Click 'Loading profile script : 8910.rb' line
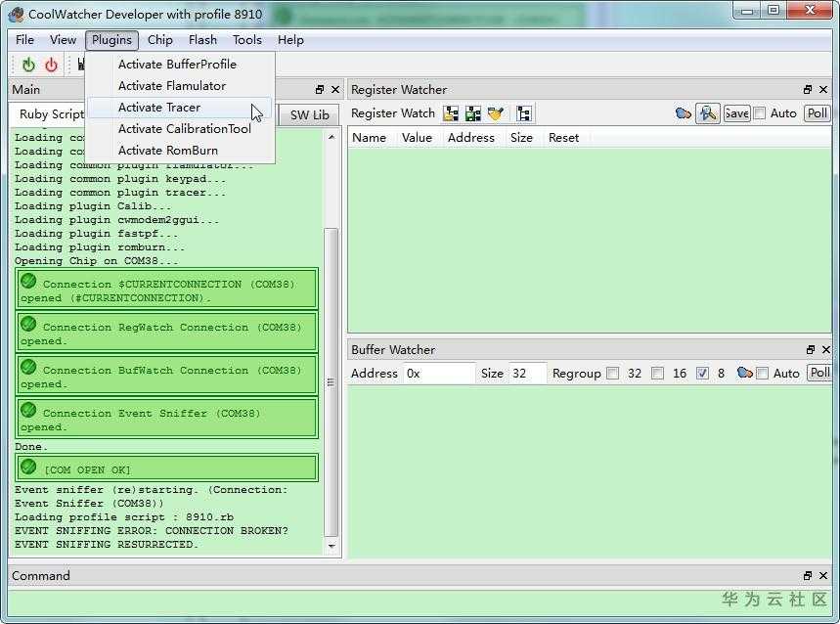The image size is (840, 624). tap(124, 516)
